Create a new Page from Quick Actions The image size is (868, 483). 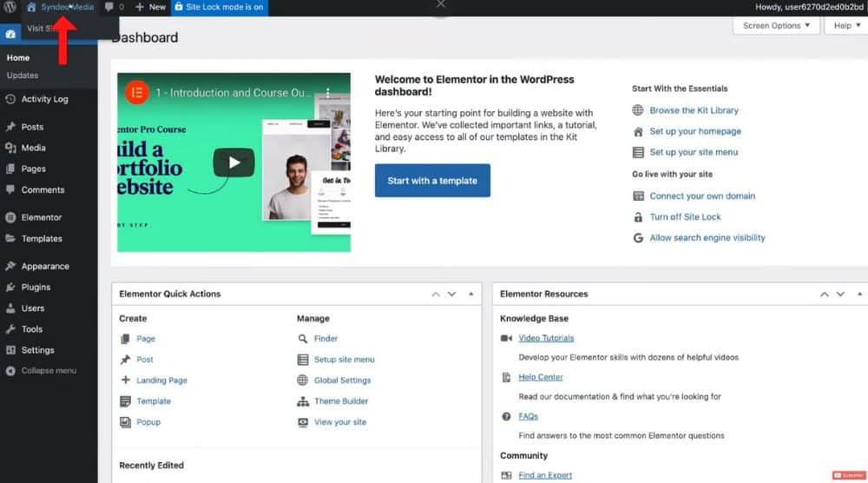click(x=146, y=339)
